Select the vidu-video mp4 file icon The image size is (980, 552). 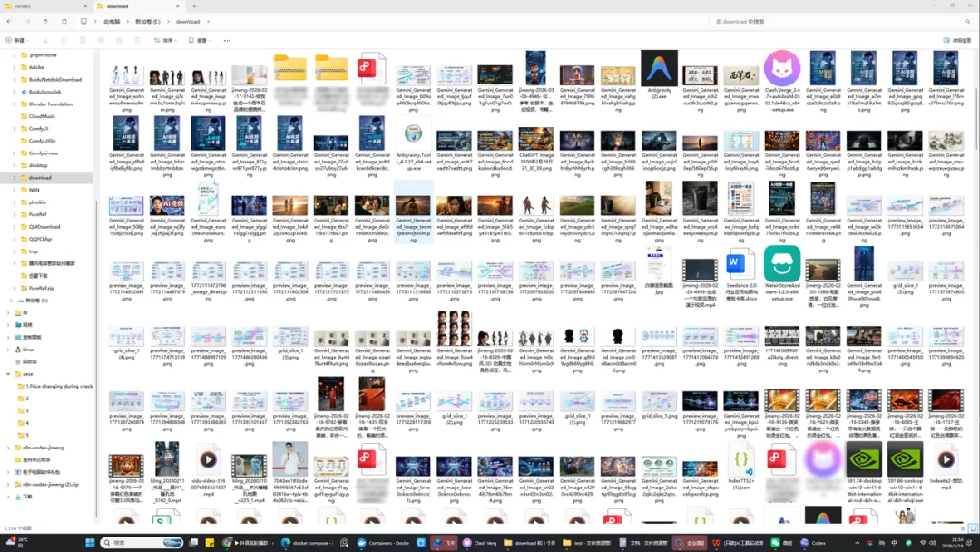[208, 460]
